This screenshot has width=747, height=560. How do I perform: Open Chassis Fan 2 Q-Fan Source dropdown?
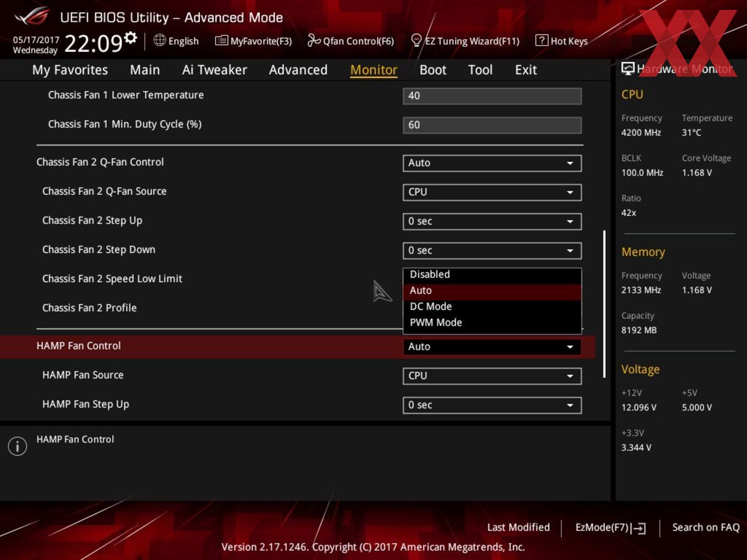(x=492, y=192)
